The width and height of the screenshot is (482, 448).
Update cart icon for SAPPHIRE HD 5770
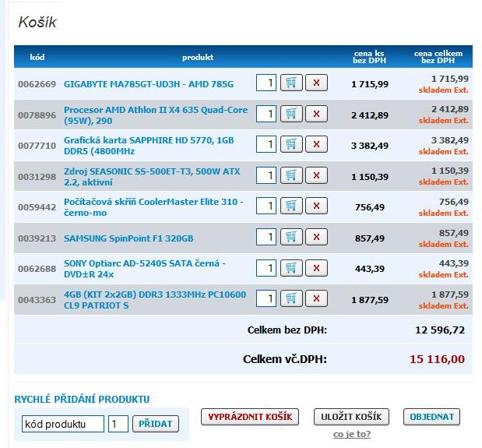coord(291,144)
